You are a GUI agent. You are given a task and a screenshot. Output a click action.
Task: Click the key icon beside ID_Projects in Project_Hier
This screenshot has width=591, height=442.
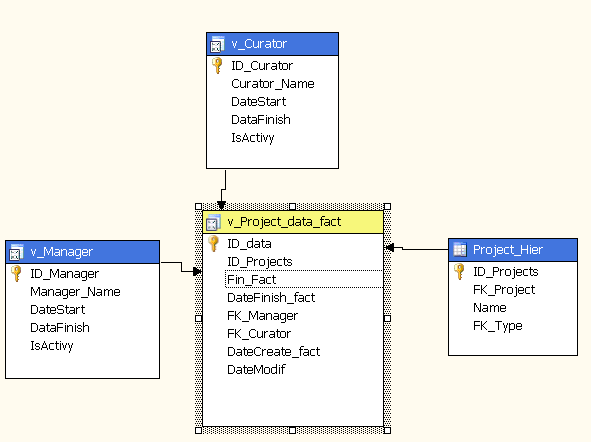click(459, 271)
